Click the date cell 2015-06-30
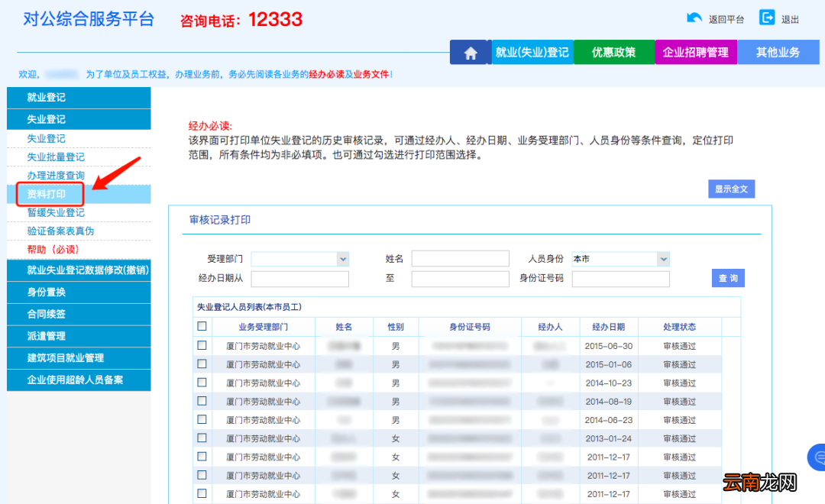This screenshot has height=504, width=825. point(609,346)
